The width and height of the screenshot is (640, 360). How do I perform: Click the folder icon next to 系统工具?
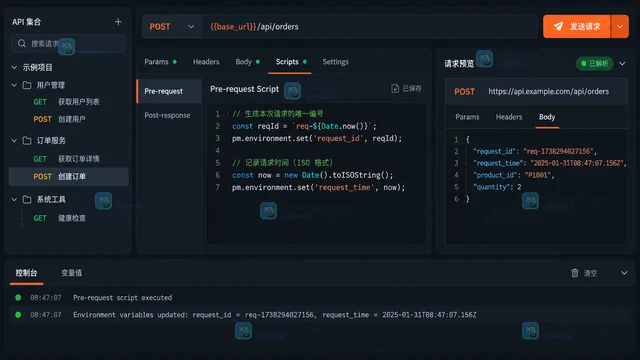pos(27,199)
